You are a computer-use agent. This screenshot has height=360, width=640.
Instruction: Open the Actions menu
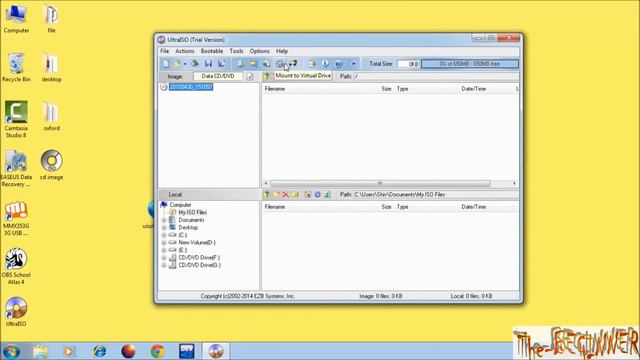pos(184,51)
